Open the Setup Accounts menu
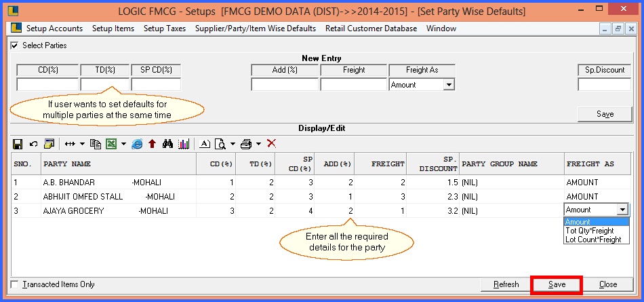The image size is (644, 302). tap(55, 29)
